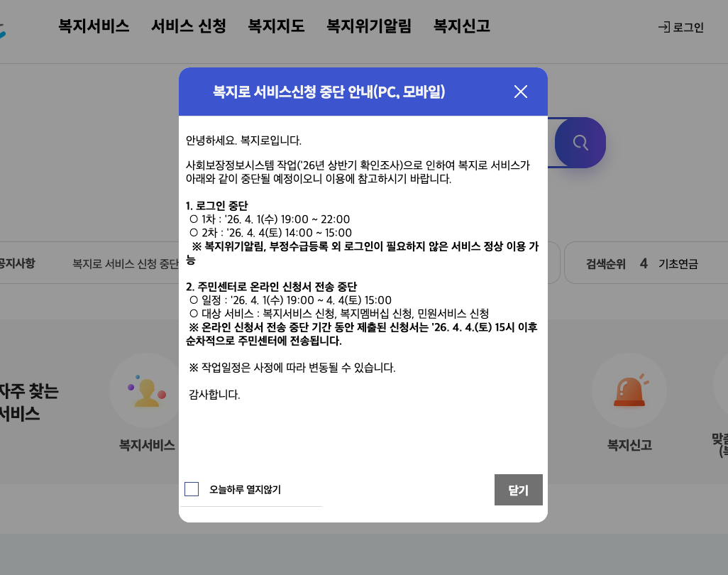This screenshot has height=575, width=728.
Task: Open the 서비스 신청 top menu
Action: [x=189, y=26]
